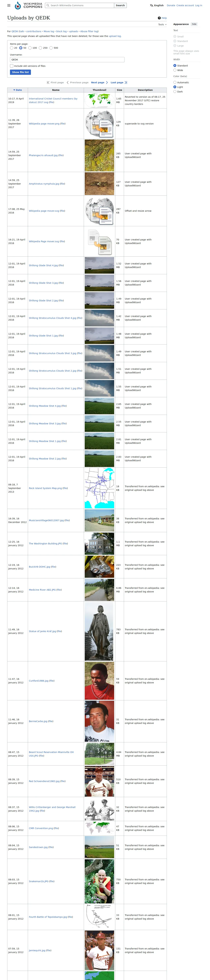Toggle include old versions of files
The image size is (210, 980).
11,66
